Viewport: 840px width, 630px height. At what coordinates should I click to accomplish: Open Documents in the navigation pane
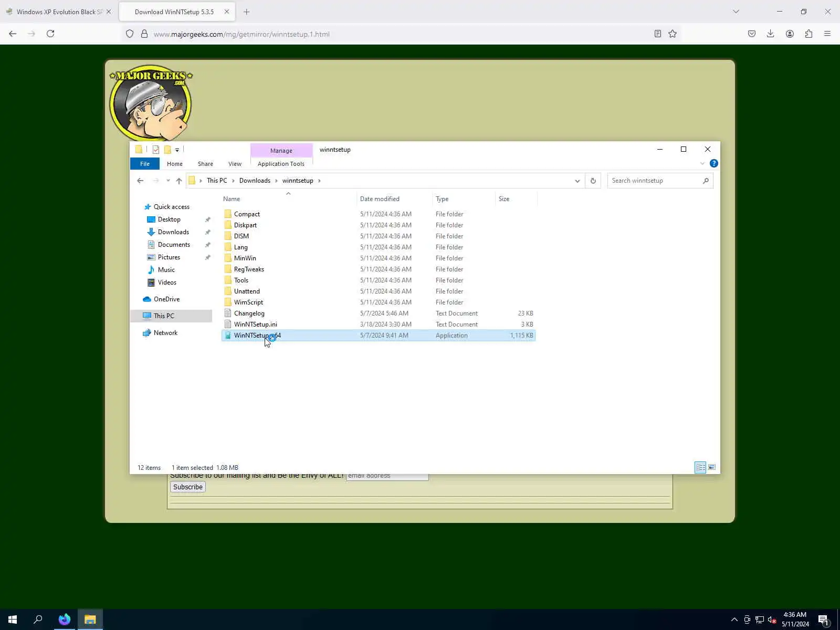[174, 245]
